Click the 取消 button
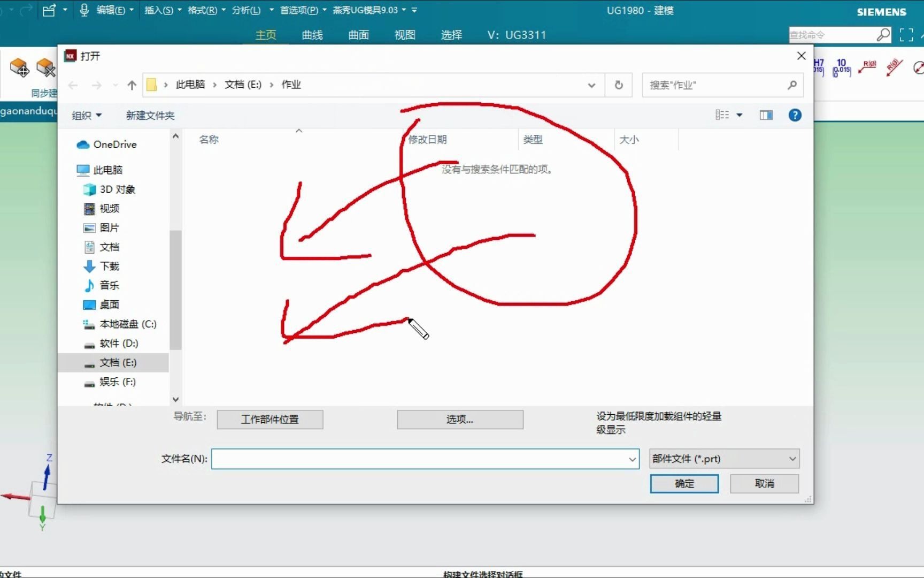This screenshot has width=924, height=578. click(765, 484)
